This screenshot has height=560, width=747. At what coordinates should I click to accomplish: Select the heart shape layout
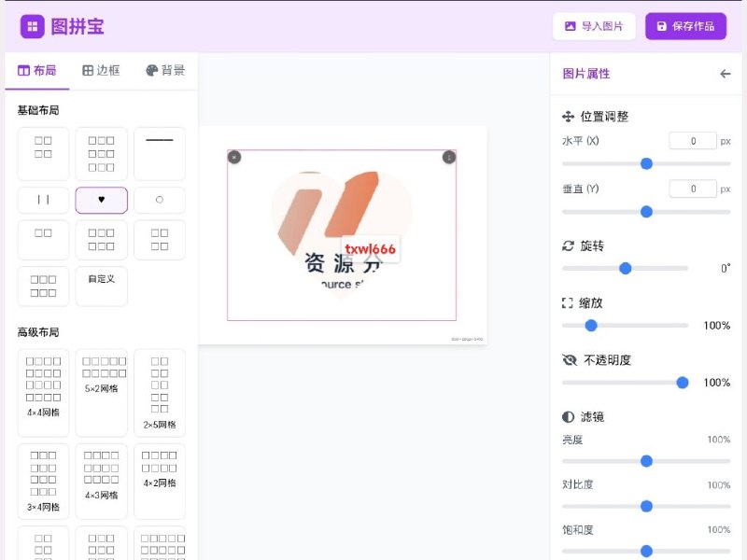(102, 200)
